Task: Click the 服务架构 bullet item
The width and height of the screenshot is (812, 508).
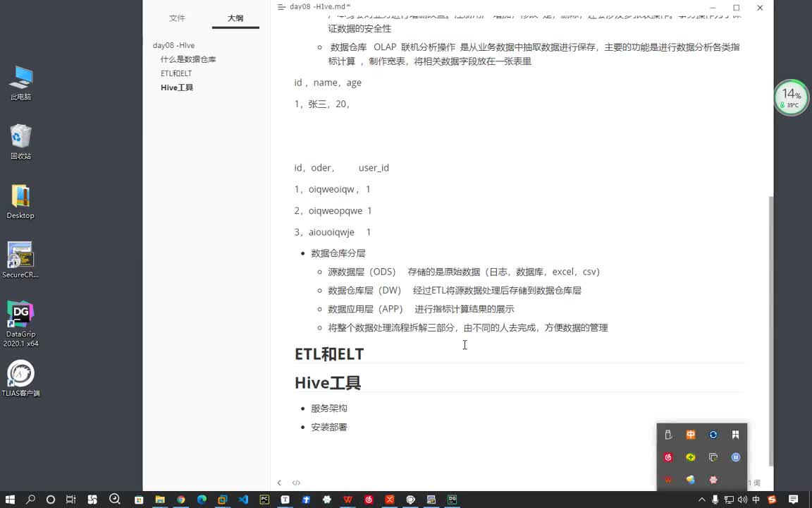Action: click(329, 409)
